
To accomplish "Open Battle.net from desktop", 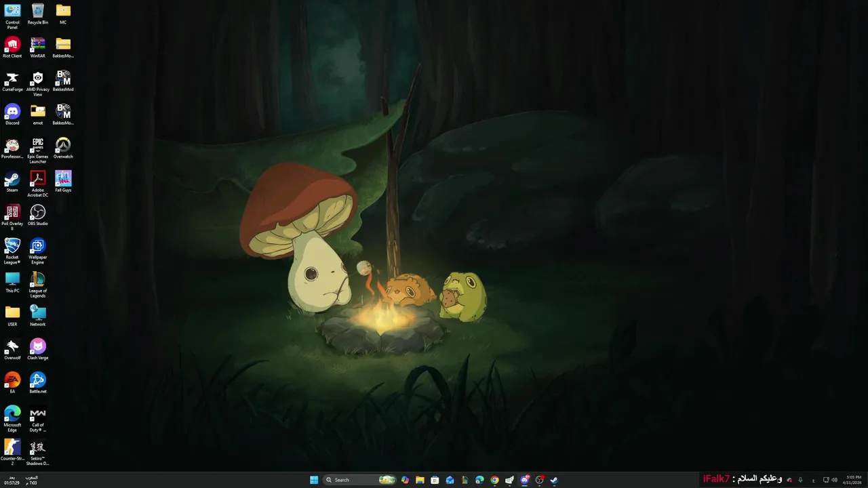I will click(38, 383).
